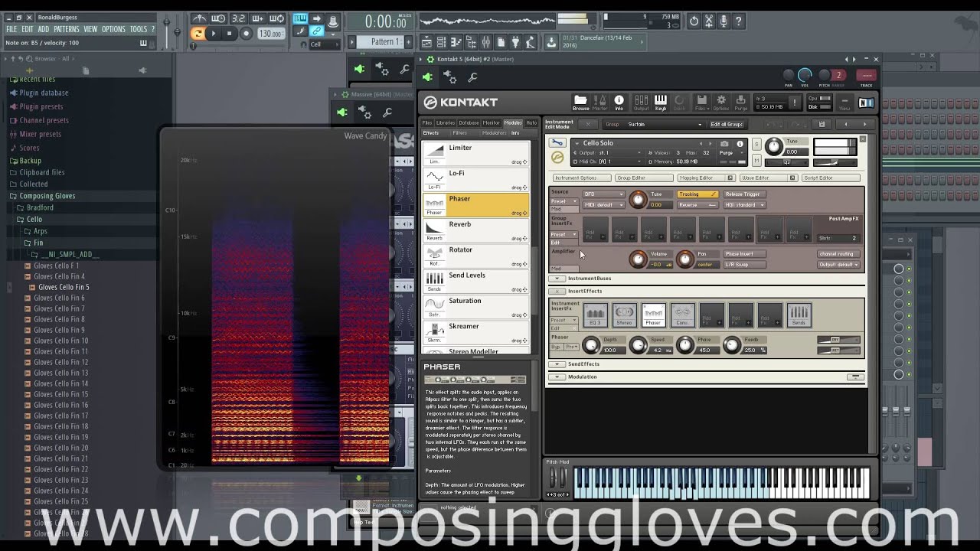
Task: Open the Group Editor
Action: pos(644,178)
